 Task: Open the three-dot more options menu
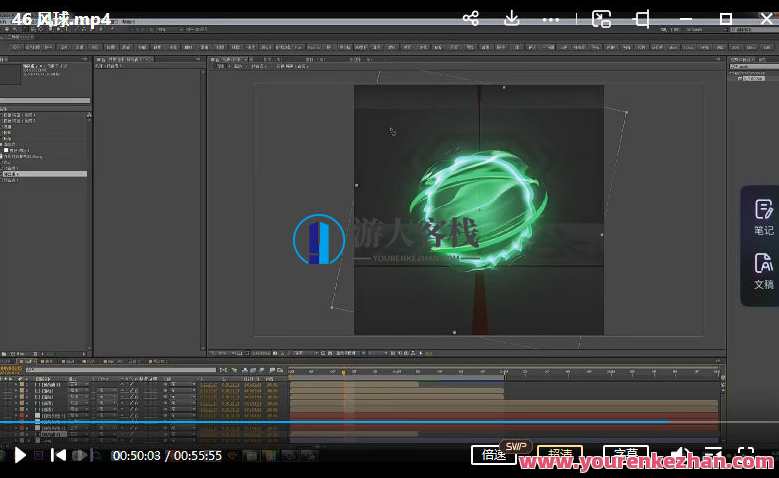[551, 19]
